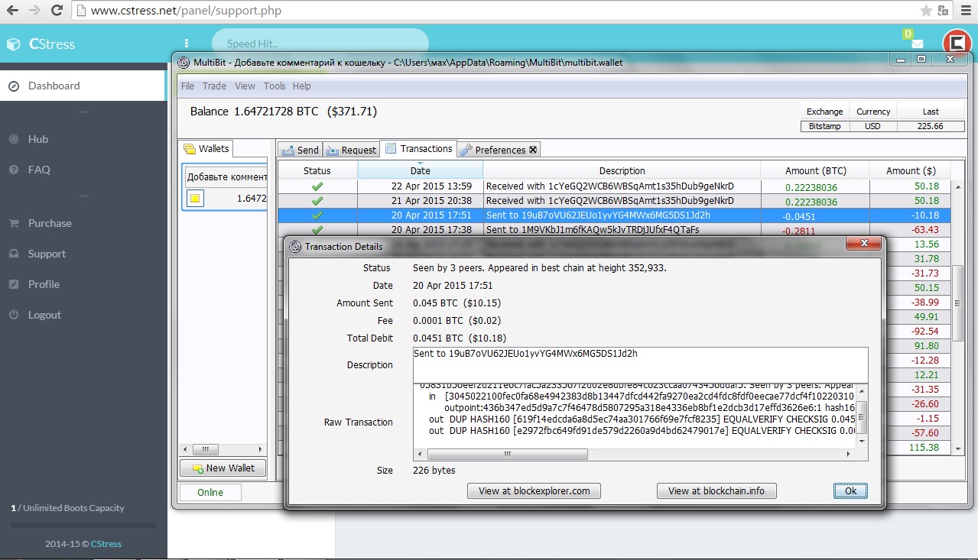Click confirmed checkmark on 22 Apr 2015 row
978x560 pixels.
317,186
